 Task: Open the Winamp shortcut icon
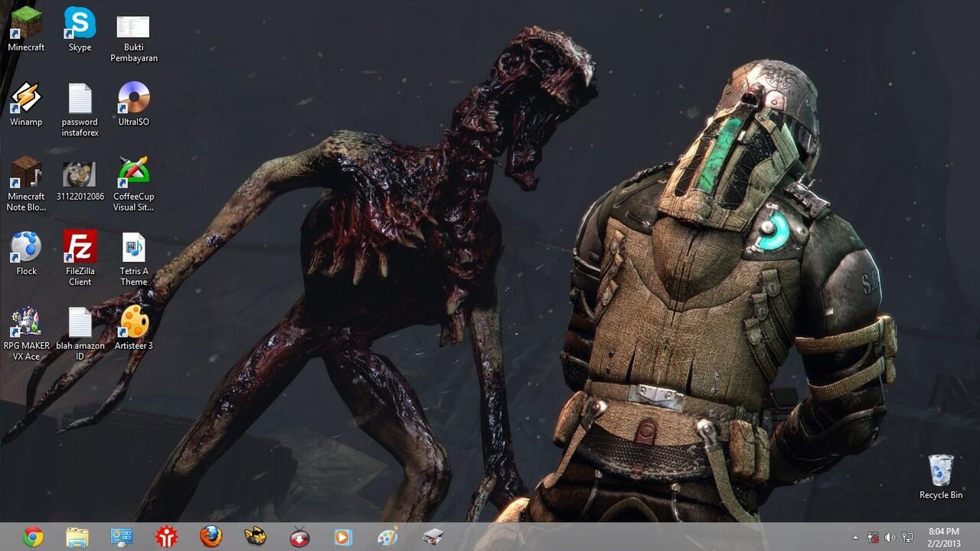[26, 98]
